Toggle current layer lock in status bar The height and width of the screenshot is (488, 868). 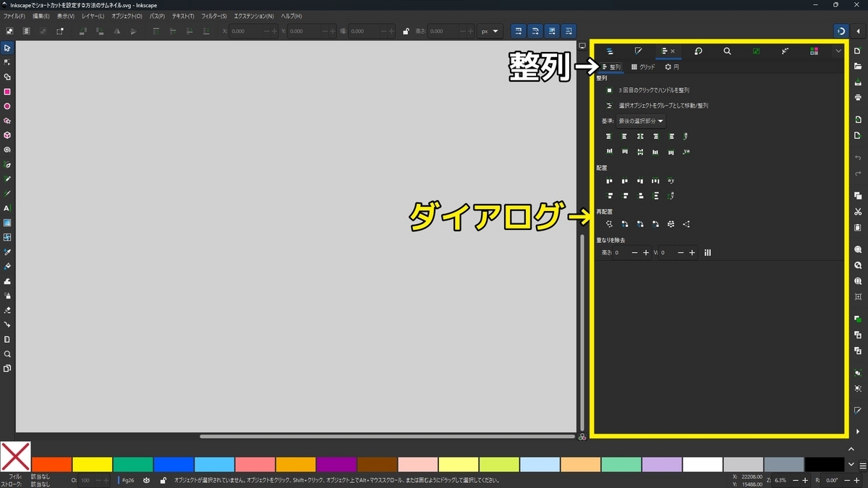pos(163,480)
